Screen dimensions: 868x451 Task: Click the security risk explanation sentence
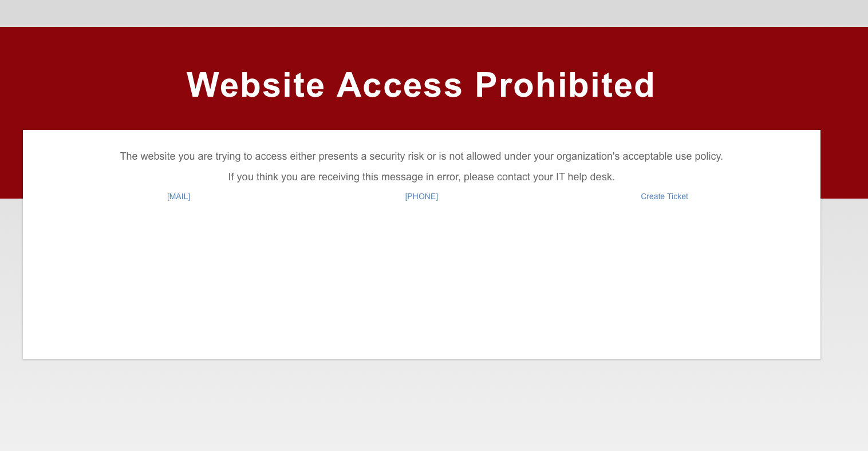[421, 156]
